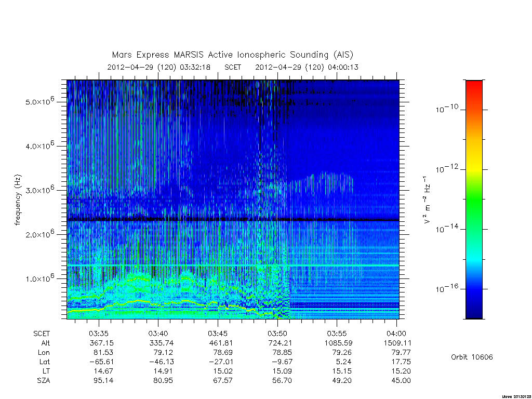Click the 03:45 time tick label
532x399 pixels.
(218, 334)
